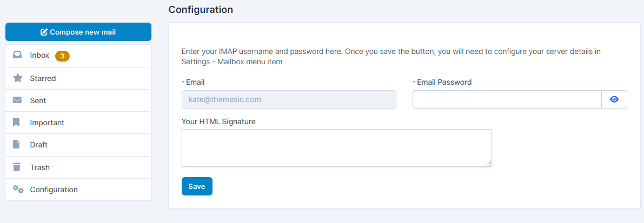Click the Email Password input field
This screenshot has width=644, height=223.
pyautogui.click(x=507, y=99)
